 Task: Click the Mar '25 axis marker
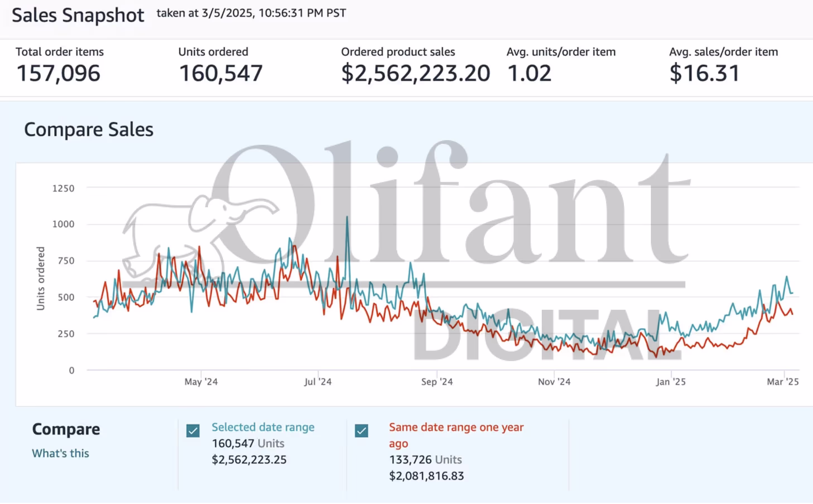(x=783, y=382)
